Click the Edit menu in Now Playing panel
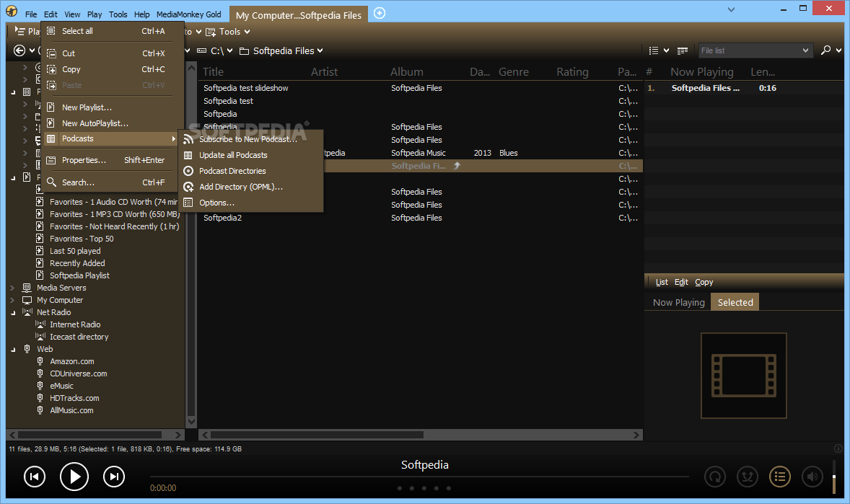 coord(681,283)
